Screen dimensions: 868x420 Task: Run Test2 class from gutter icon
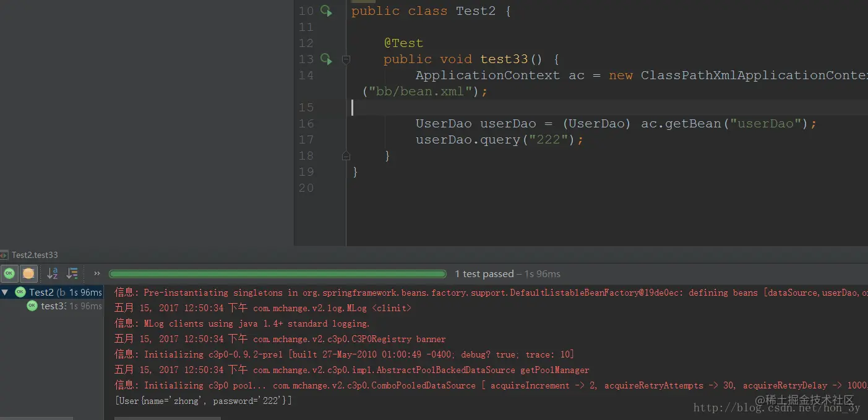pyautogui.click(x=326, y=11)
